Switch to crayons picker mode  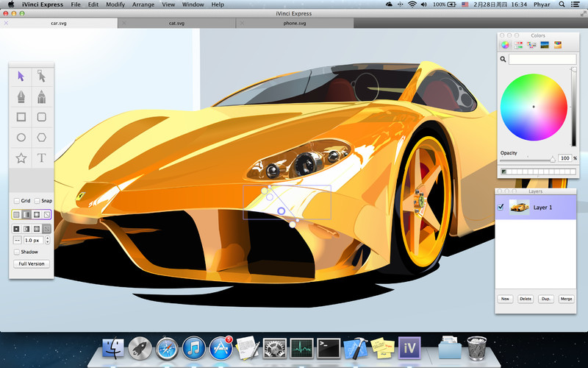pyautogui.click(x=558, y=45)
